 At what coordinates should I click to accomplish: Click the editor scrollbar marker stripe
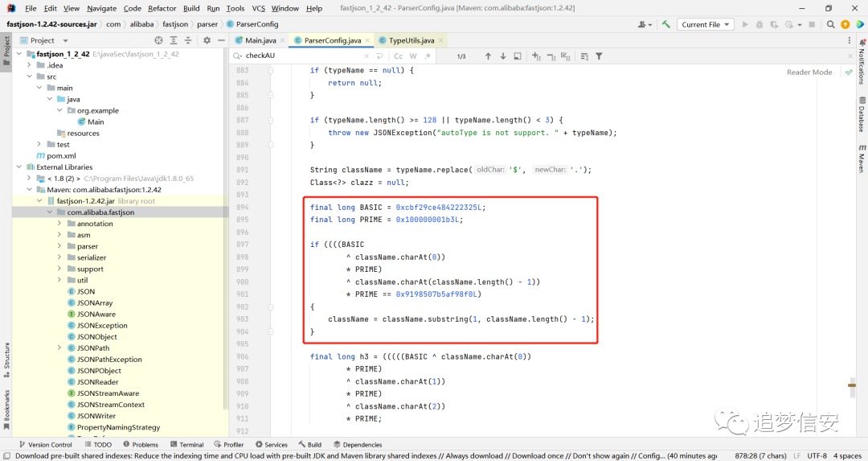click(x=852, y=385)
